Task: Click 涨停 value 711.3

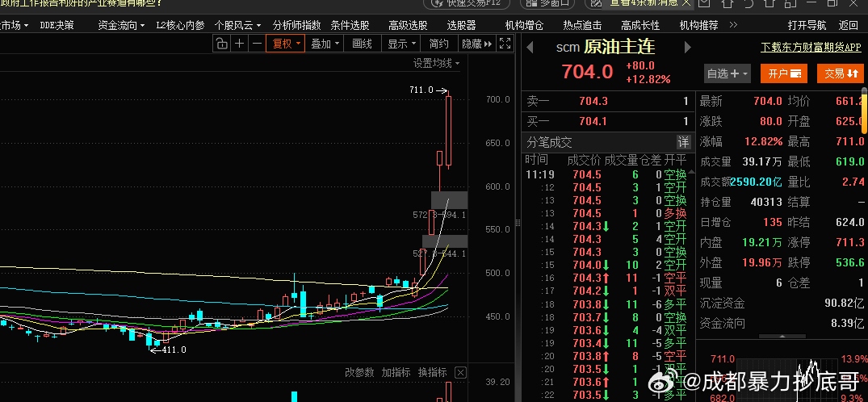Action: 849,242
